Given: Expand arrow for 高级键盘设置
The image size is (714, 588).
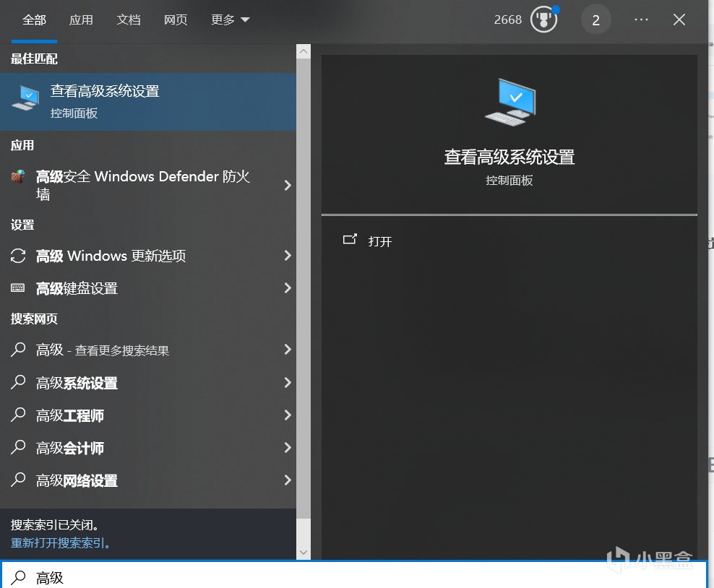Looking at the screenshot, I should tap(288, 287).
